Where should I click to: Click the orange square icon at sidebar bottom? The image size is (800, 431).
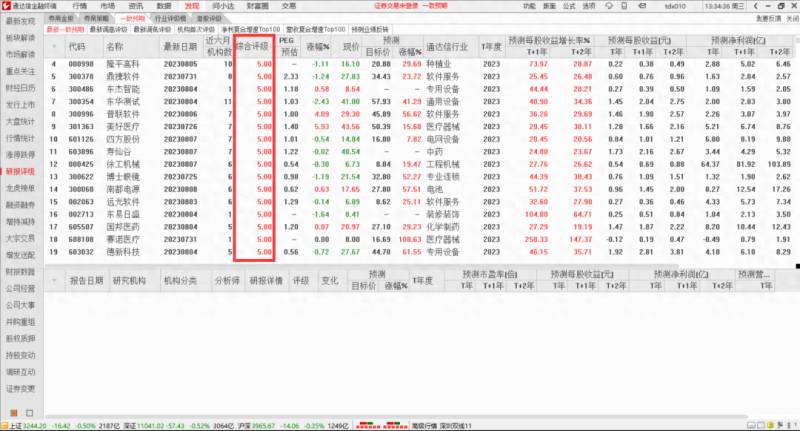click(14, 413)
